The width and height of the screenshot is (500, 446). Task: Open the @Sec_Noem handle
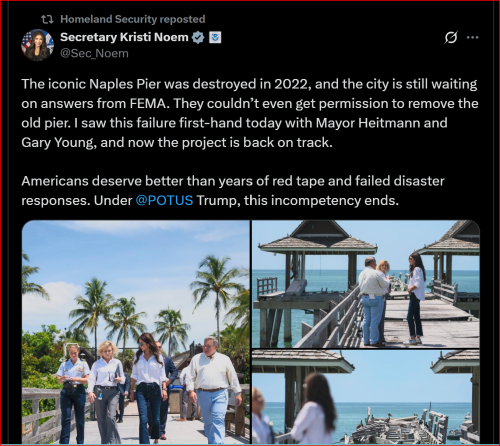pos(94,53)
